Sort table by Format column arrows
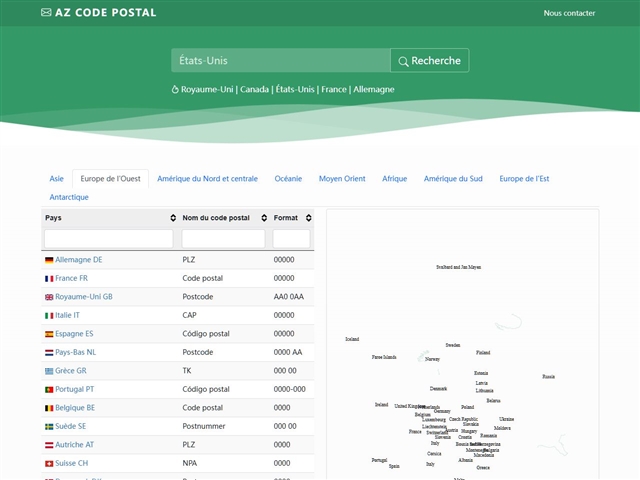 point(309,218)
